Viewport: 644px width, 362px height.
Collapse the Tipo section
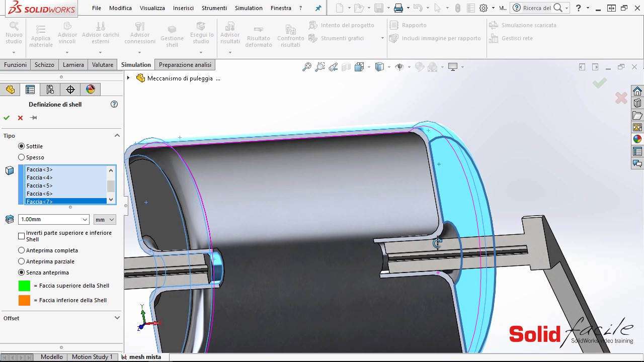(117, 135)
